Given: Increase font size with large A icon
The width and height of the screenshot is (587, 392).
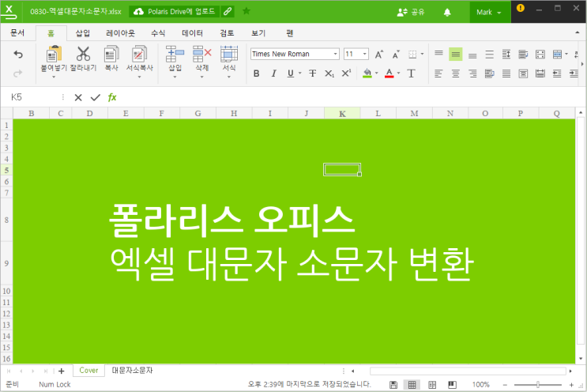Looking at the screenshot, I should 379,55.
